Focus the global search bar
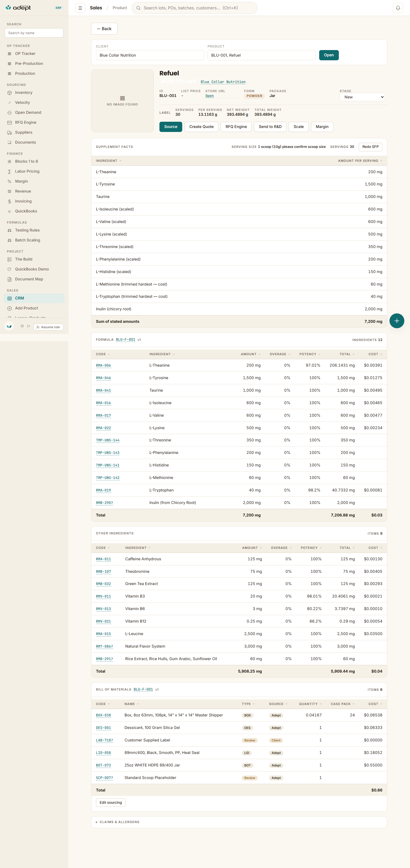 (x=194, y=8)
